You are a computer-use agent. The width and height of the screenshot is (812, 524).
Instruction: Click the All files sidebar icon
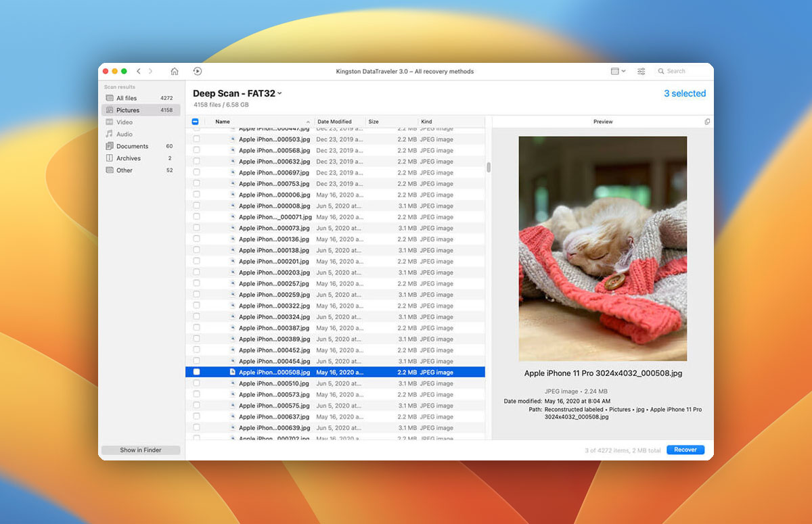[x=110, y=98]
